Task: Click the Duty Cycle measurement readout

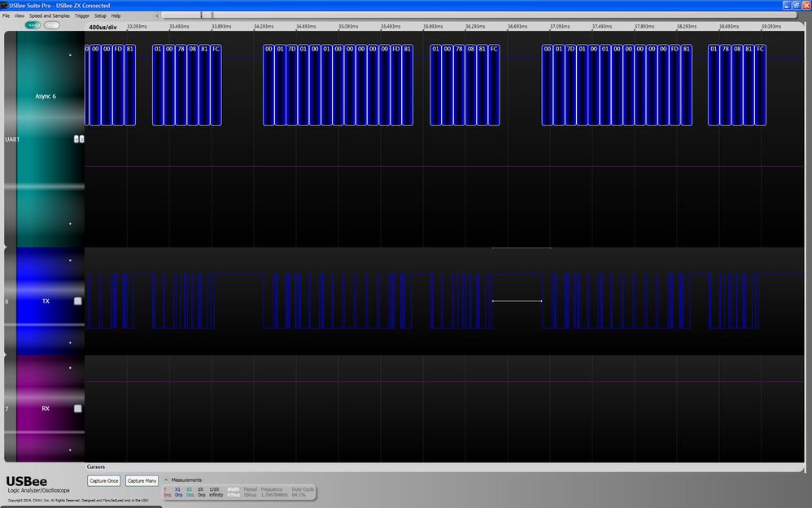Action: click(x=303, y=492)
